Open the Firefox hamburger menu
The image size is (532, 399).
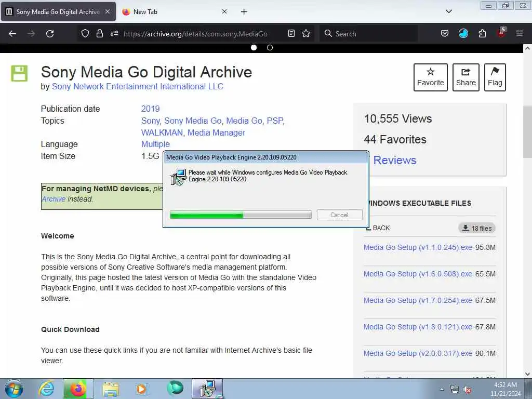520,33
